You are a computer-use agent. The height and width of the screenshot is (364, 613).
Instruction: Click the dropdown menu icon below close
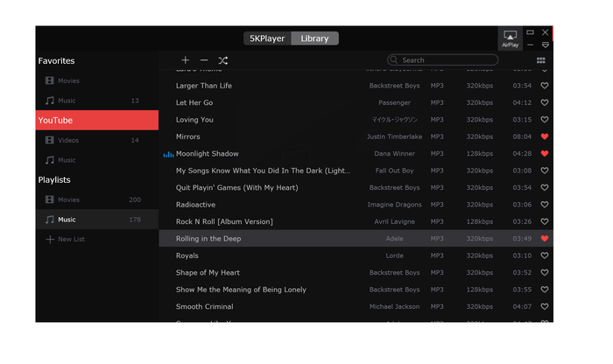(x=546, y=45)
